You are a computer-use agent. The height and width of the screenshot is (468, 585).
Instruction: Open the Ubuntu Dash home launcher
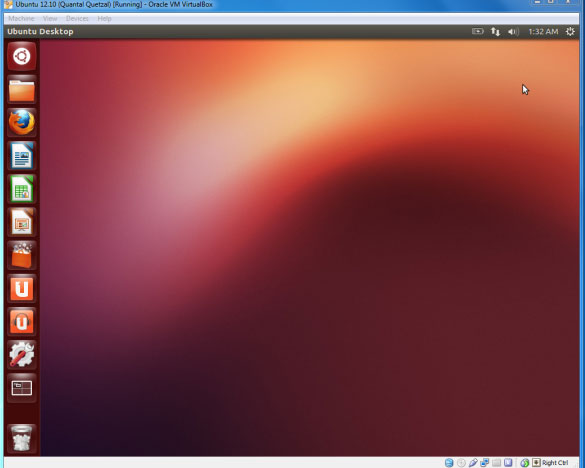point(22,56)
